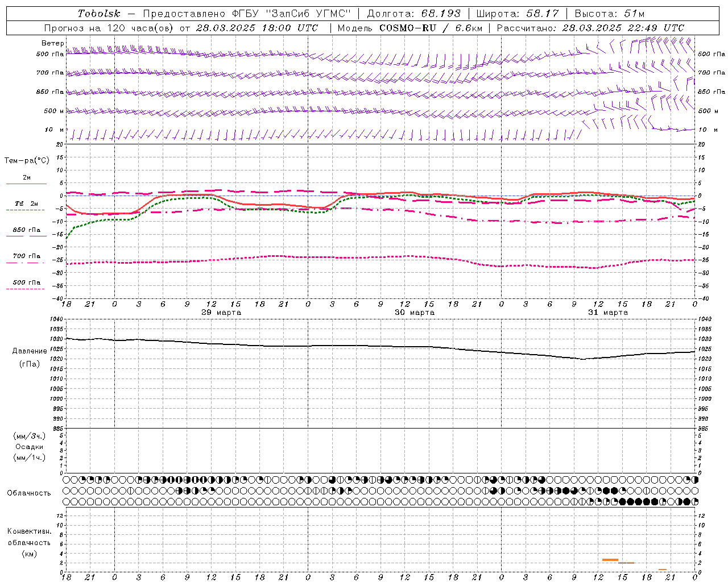
Task: Click the pink line sample under '500 гПа' legend
Action: tap(26, 289)
